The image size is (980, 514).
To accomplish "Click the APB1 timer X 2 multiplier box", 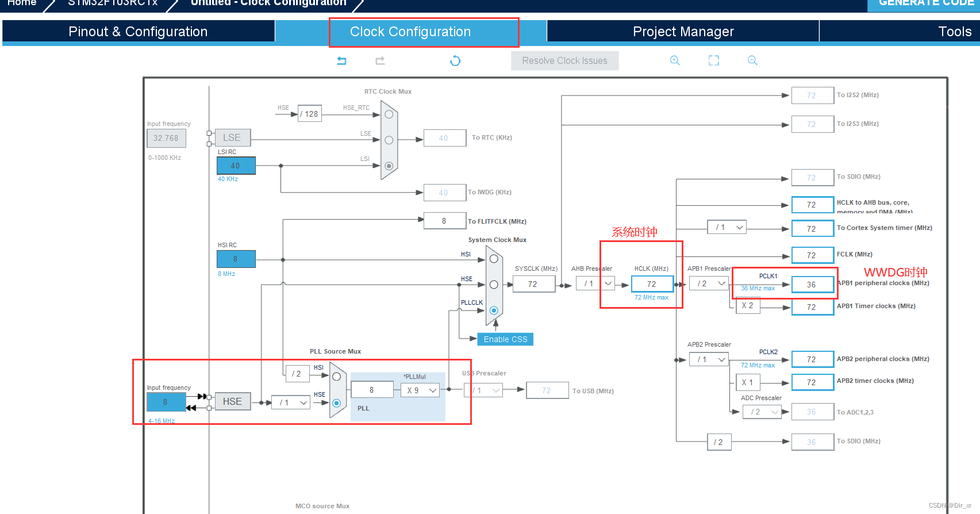I will point(748,306).
